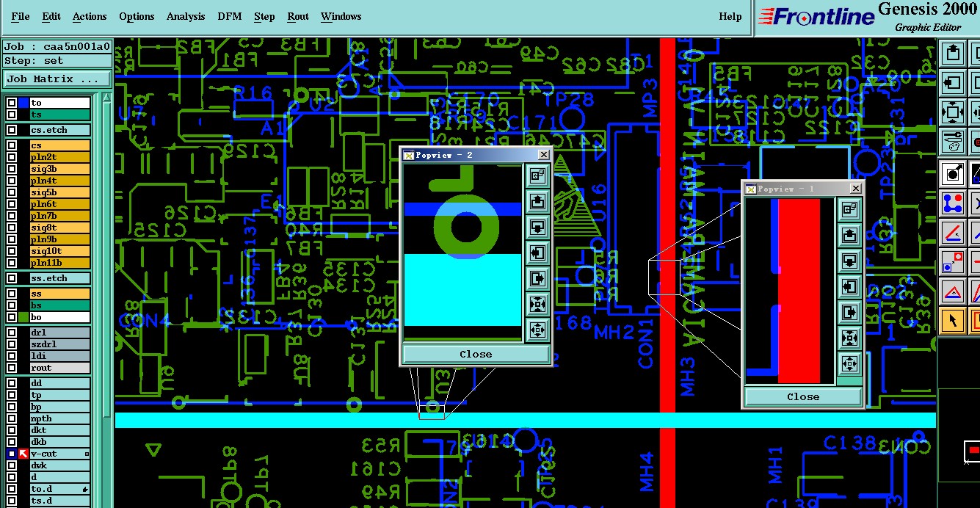
Task: Pan right in Popview 2
Action: pyautogui.click(x=538, y=278)
